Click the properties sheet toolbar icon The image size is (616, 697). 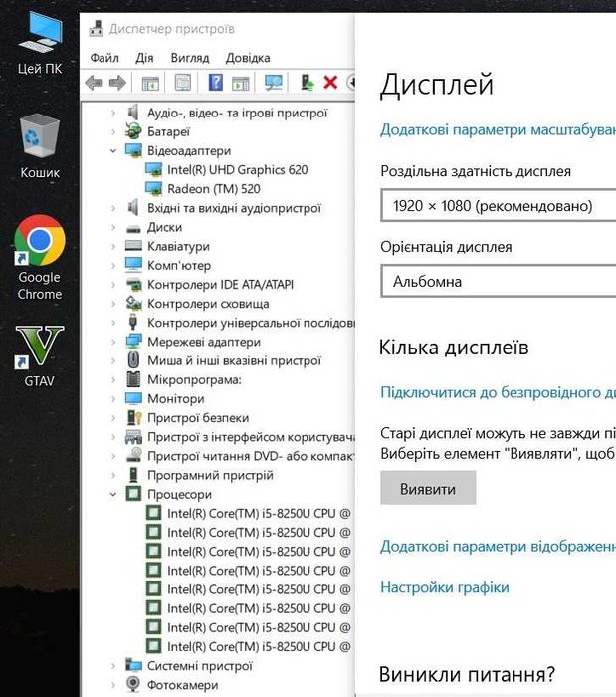(183, 83)
